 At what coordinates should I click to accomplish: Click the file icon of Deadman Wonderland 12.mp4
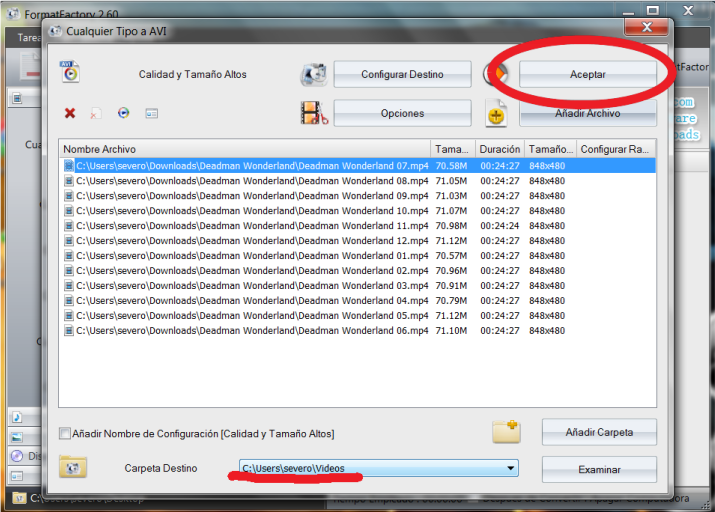pos(68,240)
